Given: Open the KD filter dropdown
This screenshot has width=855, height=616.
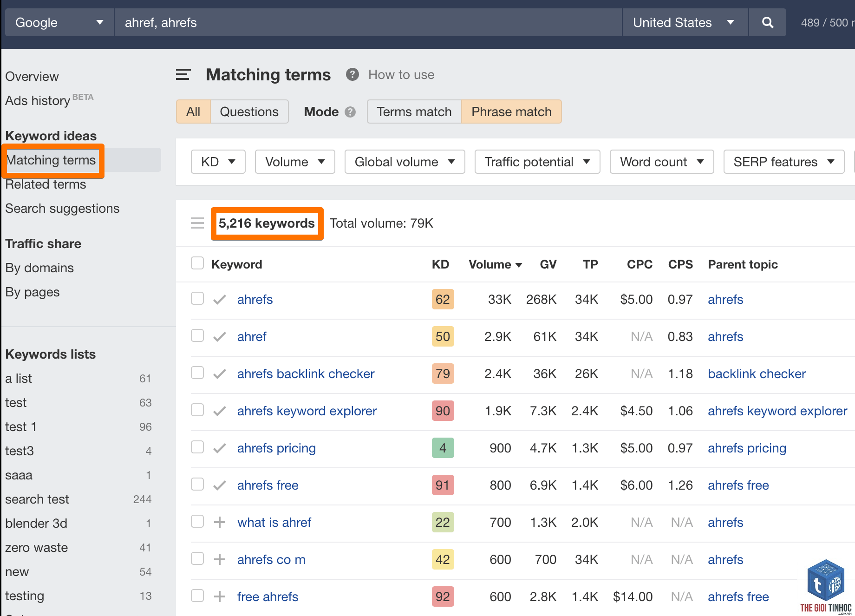Looking at the screenshot, I should tap(218, 162).
